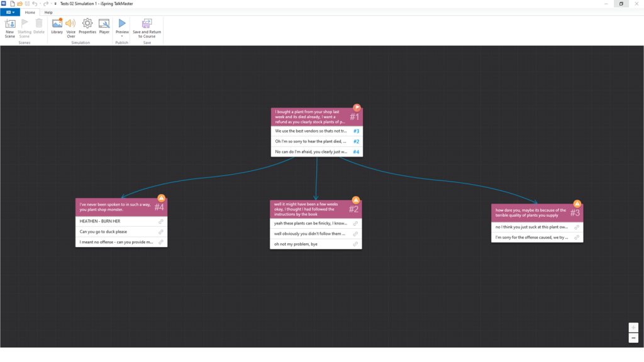
Task: Open the Library panel
Action: coord(57,26)
